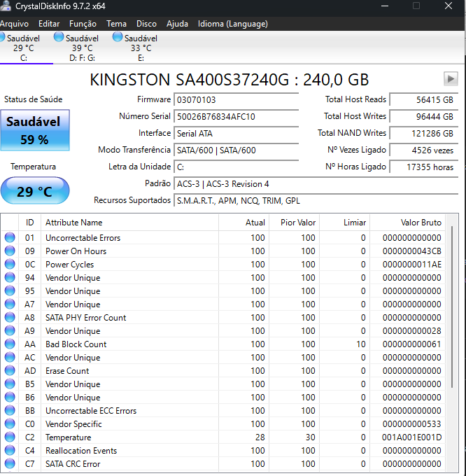466x476 pixels.
Task: Click status orb for Power On Hours row
Action: coord(10,251)
